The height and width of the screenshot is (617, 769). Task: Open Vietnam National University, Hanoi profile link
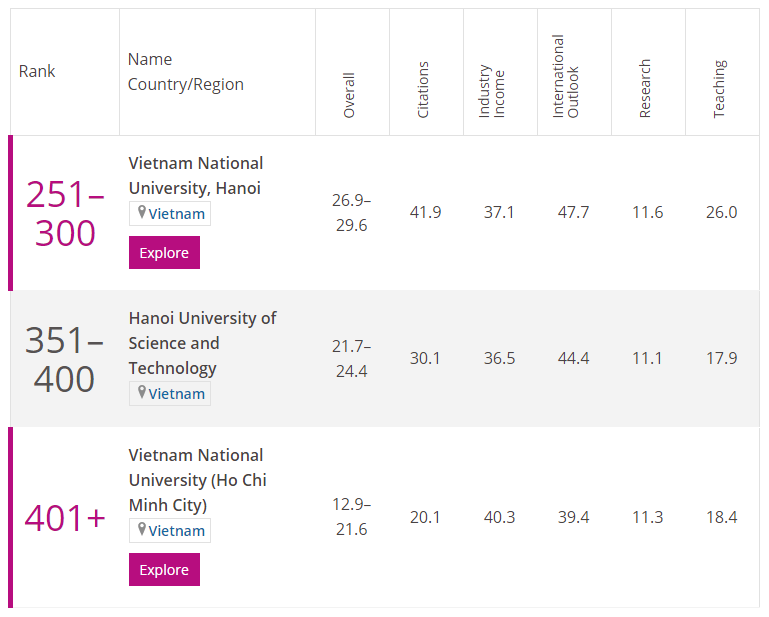196,175
